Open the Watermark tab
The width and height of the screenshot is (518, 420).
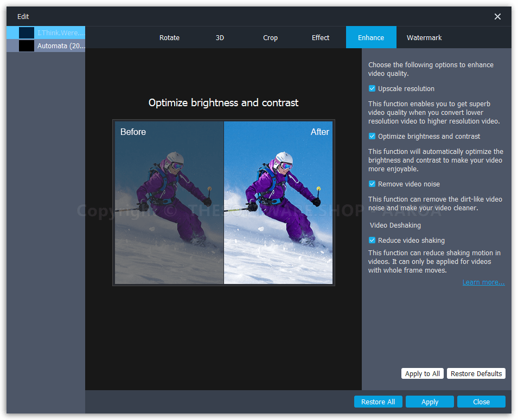[x=424, y=37]
